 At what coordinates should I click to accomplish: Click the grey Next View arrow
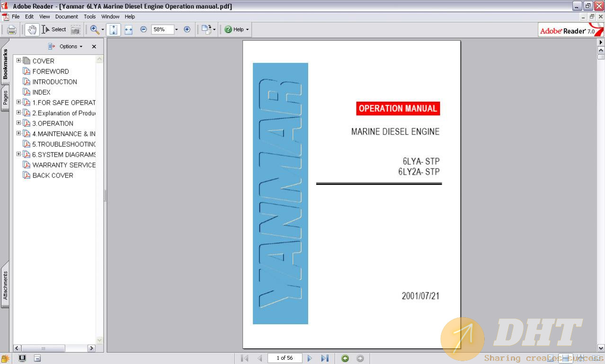[360, 358]
